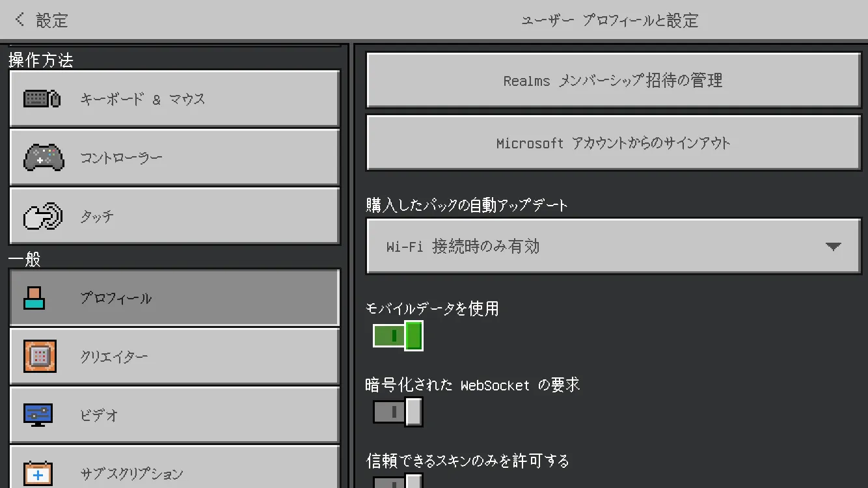The width and height of the screenshot is (868, 488).
Task: Enable the 暗号化された WebSocket の要求 toggle
Action: (x=398, y=412)
